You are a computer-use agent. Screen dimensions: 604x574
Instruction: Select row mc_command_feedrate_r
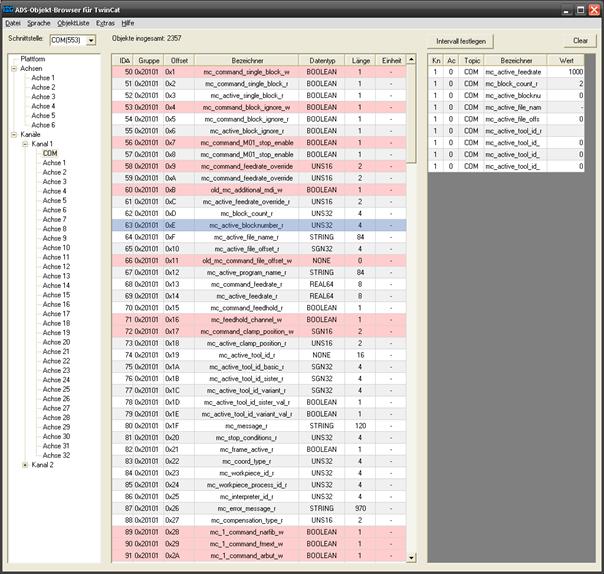[x=259, y=284]
